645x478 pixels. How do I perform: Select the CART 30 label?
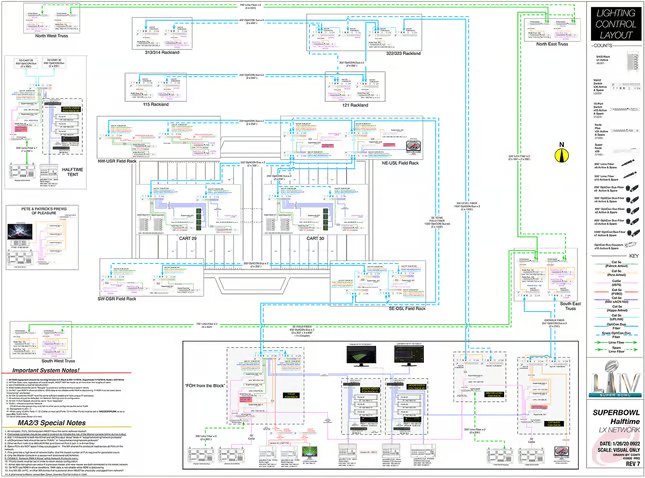point(315,239)
